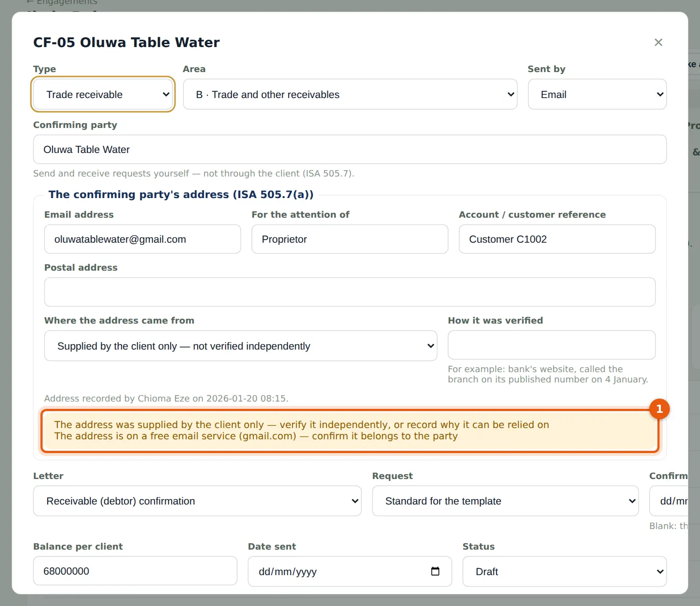Image resolution: width=700 pixels, height=606 pixels.
Task: Click the address warning message box
Action: tap(350, 430)
